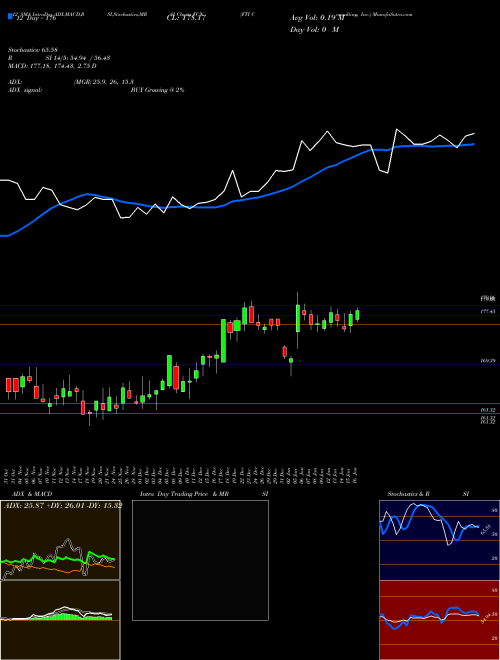Click the MACD 177.18, 174.43 values line
The height and width of the screenshot is (660, 500).
click(x=52, y=66)
